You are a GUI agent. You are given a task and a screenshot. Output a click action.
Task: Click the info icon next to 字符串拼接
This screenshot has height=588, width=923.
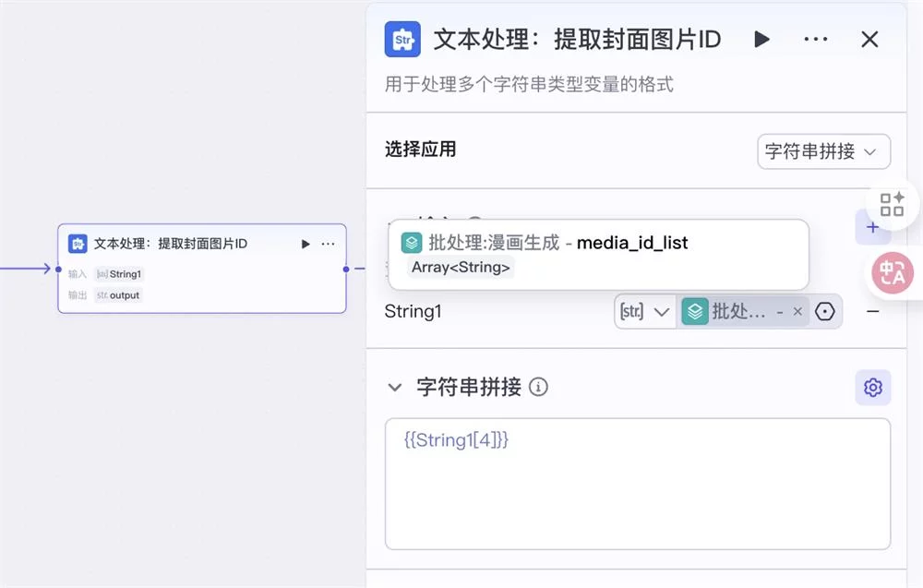(x=538, y=388)
